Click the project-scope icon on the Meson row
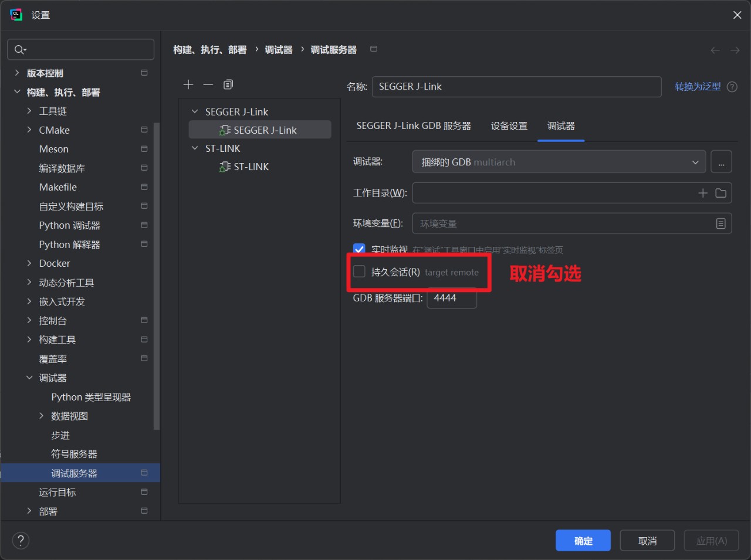The width and height of the screenshot is (751, 560). pos(144,149)
